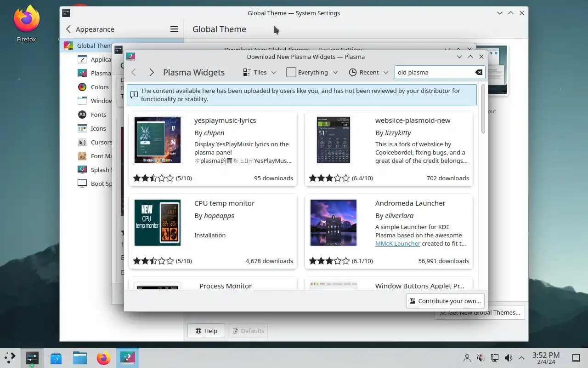
Task: Open Plasma Style sidebar icon
Action: click(82, 73)
